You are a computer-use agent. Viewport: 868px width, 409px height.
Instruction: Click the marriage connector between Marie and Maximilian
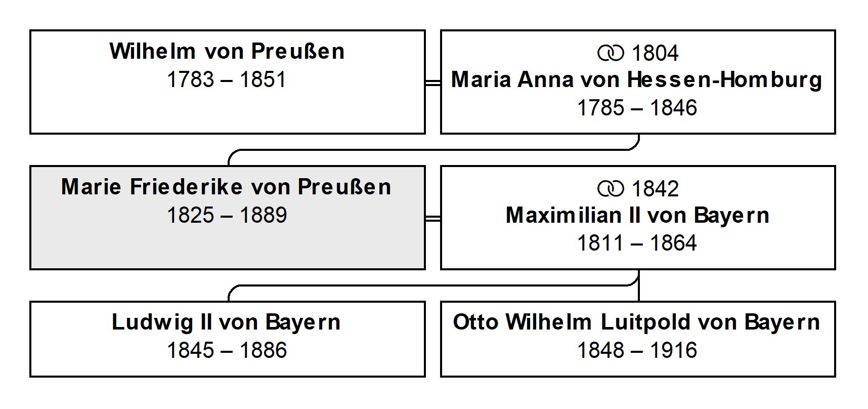433,218
